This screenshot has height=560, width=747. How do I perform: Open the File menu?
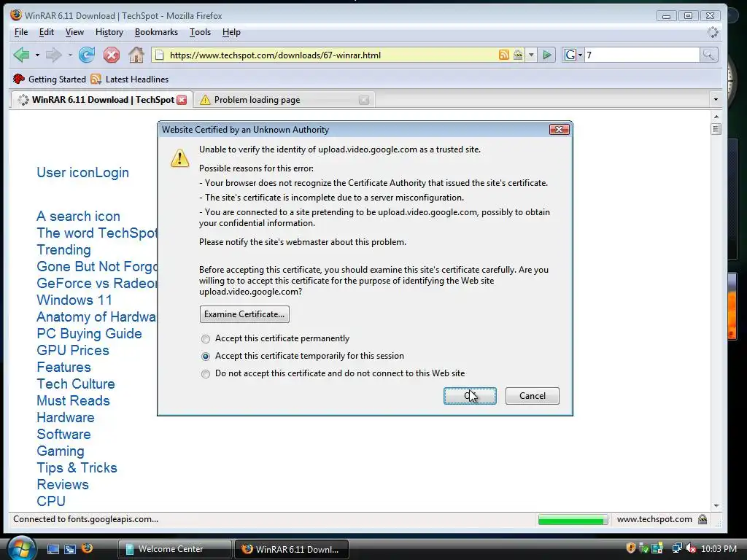[21, 32]
